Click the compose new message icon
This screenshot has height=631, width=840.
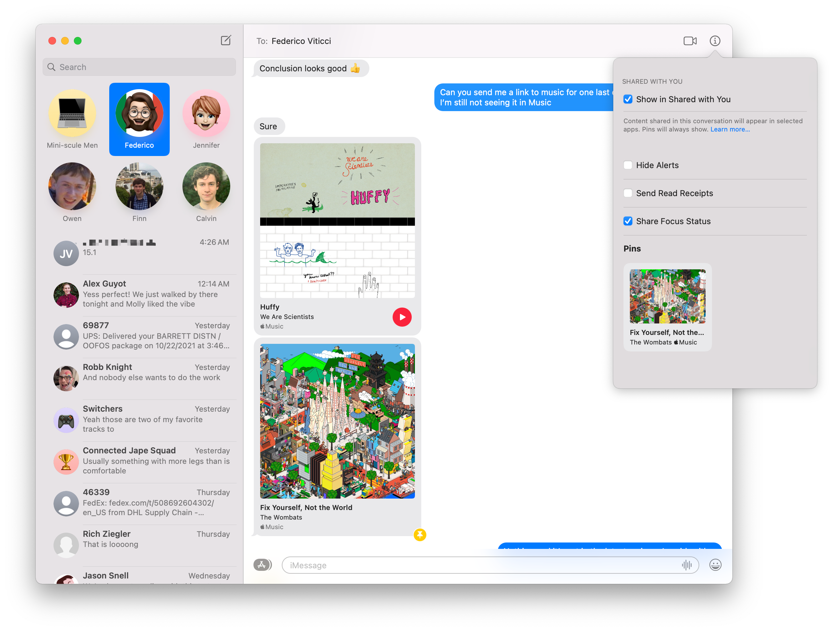[x=225, y=41]
